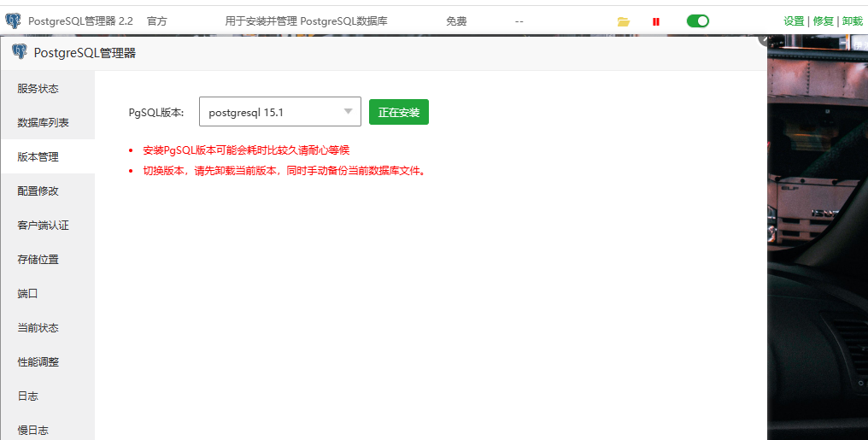Select the 版本管理 tab
The image size is (868, 440).
pyautogui.click(x=48, y=156)
